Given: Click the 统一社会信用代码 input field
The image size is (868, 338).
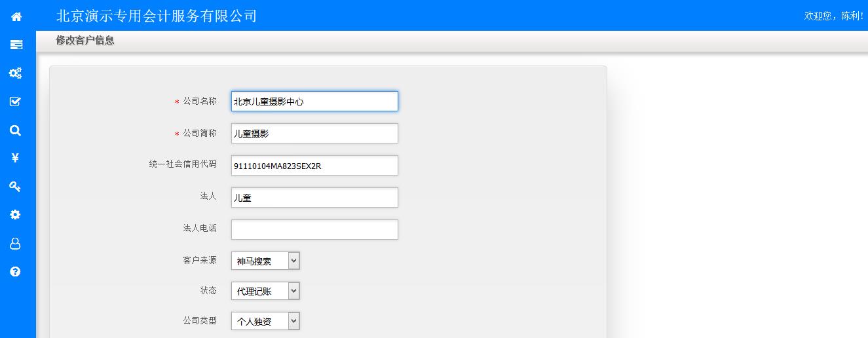Looking at the screenshot, I should point(314,166).
